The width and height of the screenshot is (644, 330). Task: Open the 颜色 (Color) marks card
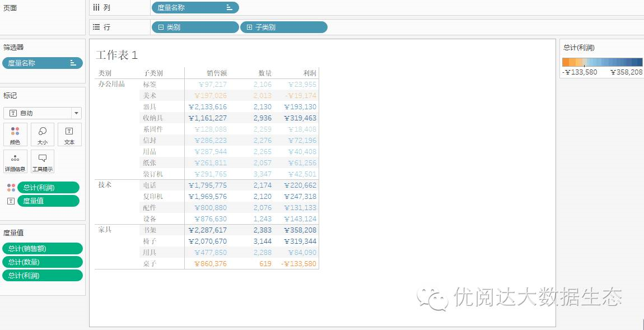(x=15, y=134)
